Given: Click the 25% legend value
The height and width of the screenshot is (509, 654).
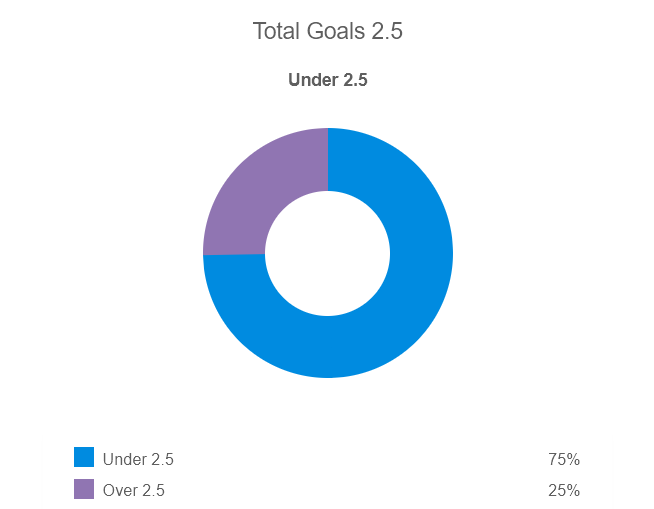Looking at the screenshot, I should coord(564,491).
